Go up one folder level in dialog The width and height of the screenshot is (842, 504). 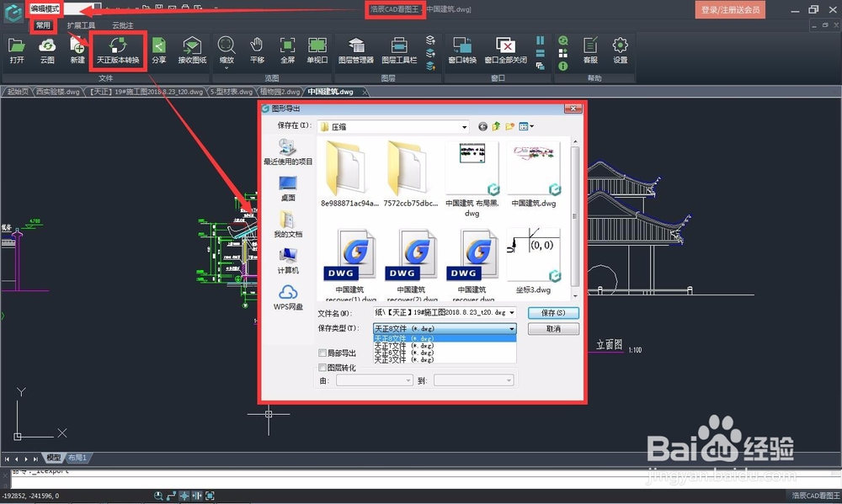coord(496,127)
